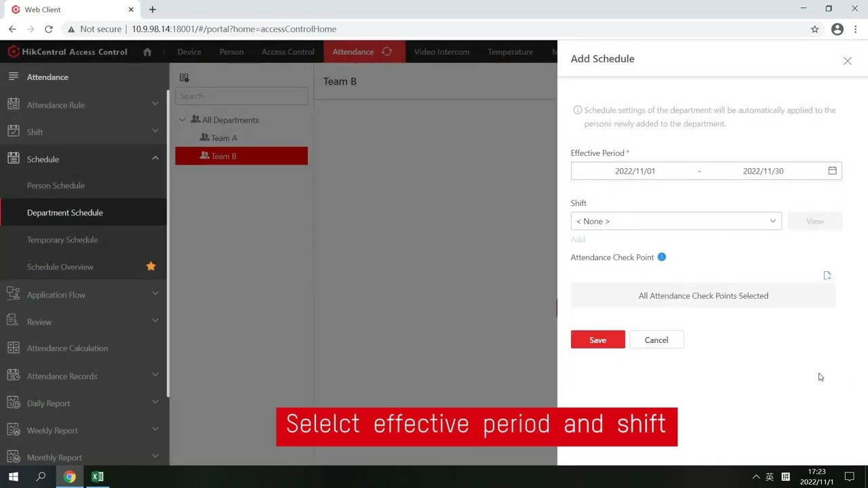Bookmark this page with star icon
Image resolution: width=868 pixels, height=488 pixels.
tap(815, 29)
